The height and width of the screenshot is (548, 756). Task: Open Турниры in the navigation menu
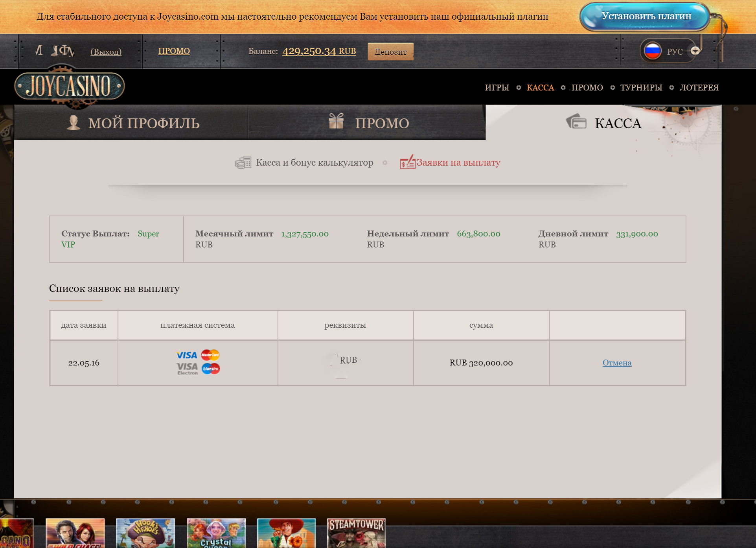(x=641, y=88)
